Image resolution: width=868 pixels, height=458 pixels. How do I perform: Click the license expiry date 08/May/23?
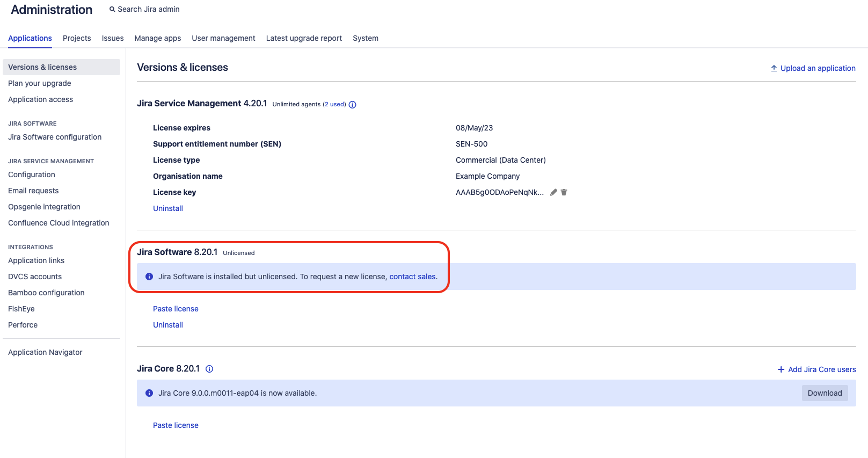[x=475, y=128]
